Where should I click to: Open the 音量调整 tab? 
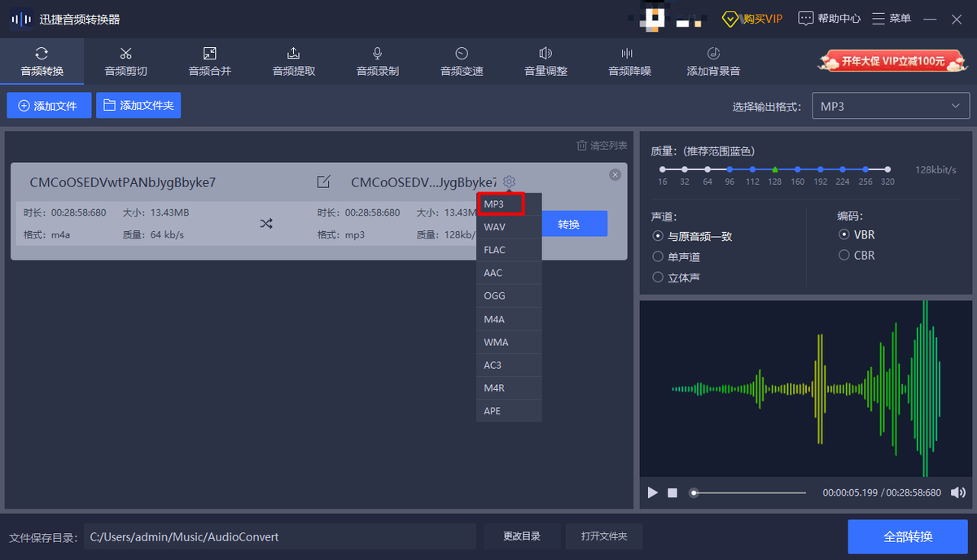(x=545, y=62)
